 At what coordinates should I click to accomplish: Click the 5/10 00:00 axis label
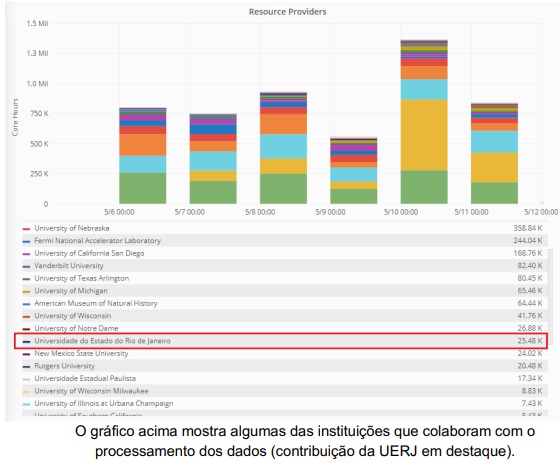[401, 212]
